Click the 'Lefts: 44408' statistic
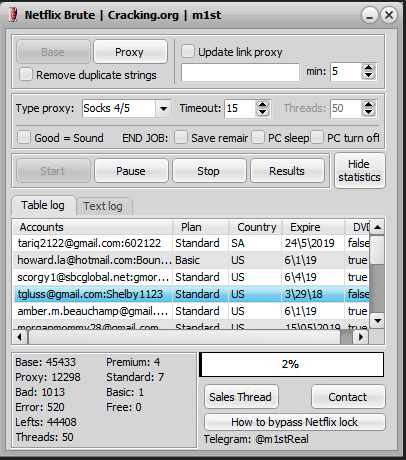This screenshot has height=460, width=406. click(46, 422)
